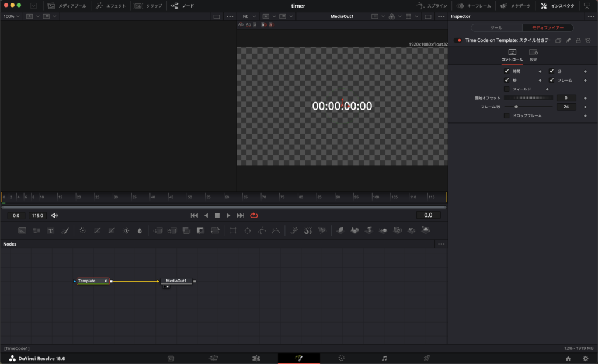Enable the ドロップフレーム checkbox
The width and height of the screenshot is (598, 364).
tap(507, 116)
